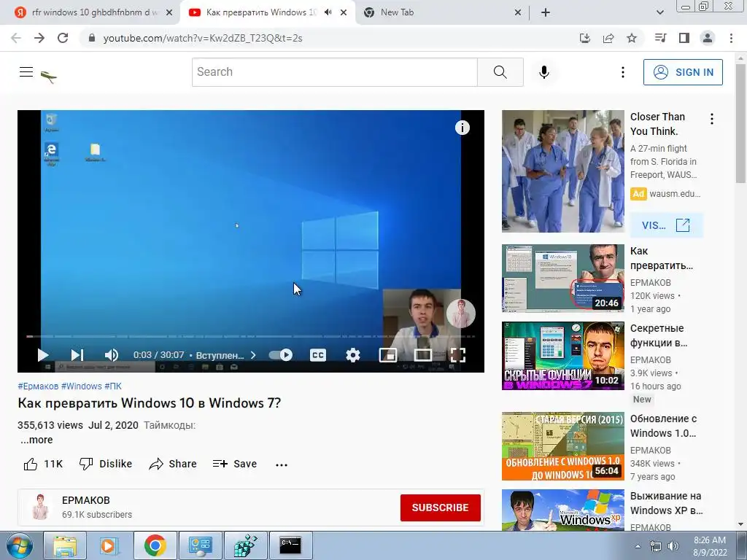Open the ad's VISIT site button
747x560 pixels.
(x=666, y=225)
